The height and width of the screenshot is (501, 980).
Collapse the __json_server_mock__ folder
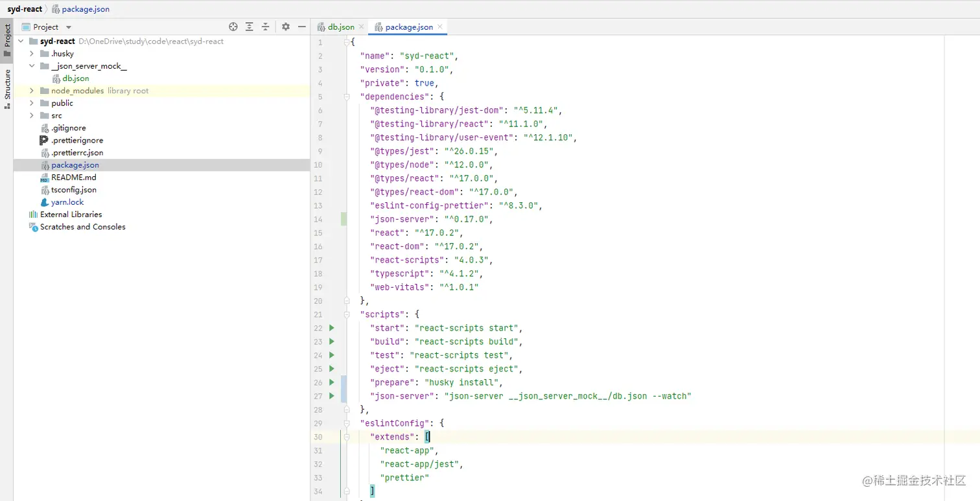[x=31, y=66]
